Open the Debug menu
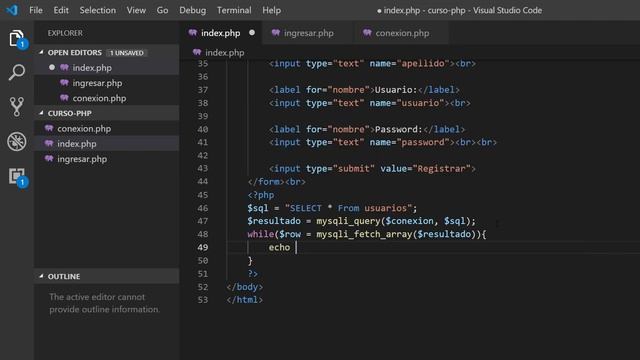 pos(193,10)
